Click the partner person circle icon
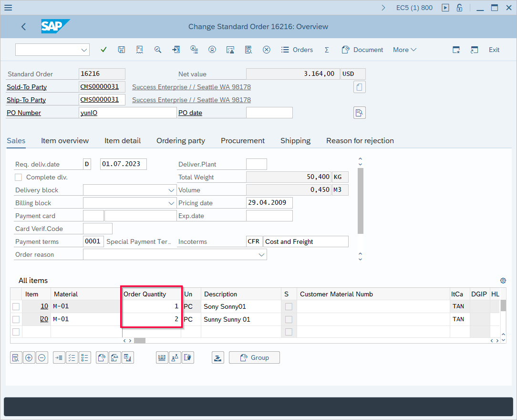The image size is (517, 420). (212, 50)
